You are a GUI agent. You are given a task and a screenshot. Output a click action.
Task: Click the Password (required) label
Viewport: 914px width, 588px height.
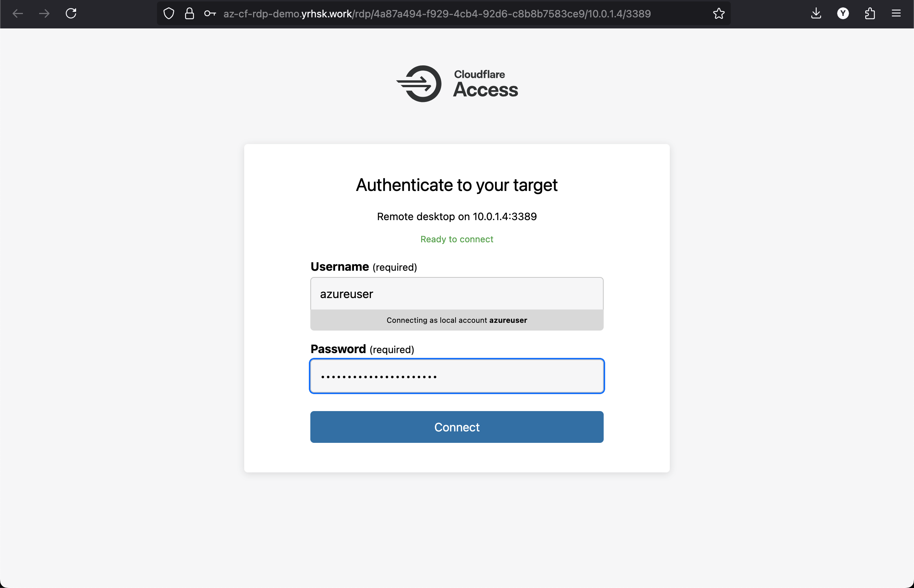click(x=362, y=349)
